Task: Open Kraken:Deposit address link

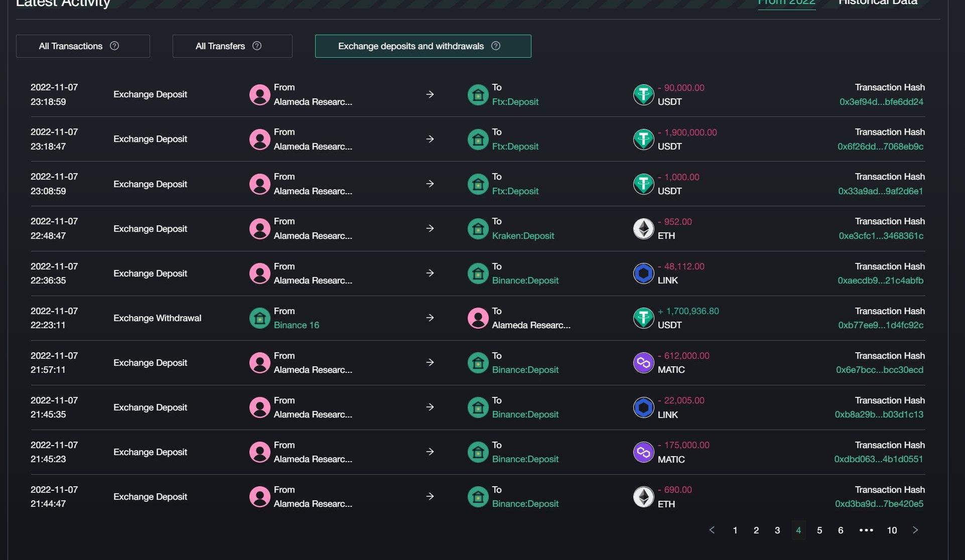Action: click(523, 236)
